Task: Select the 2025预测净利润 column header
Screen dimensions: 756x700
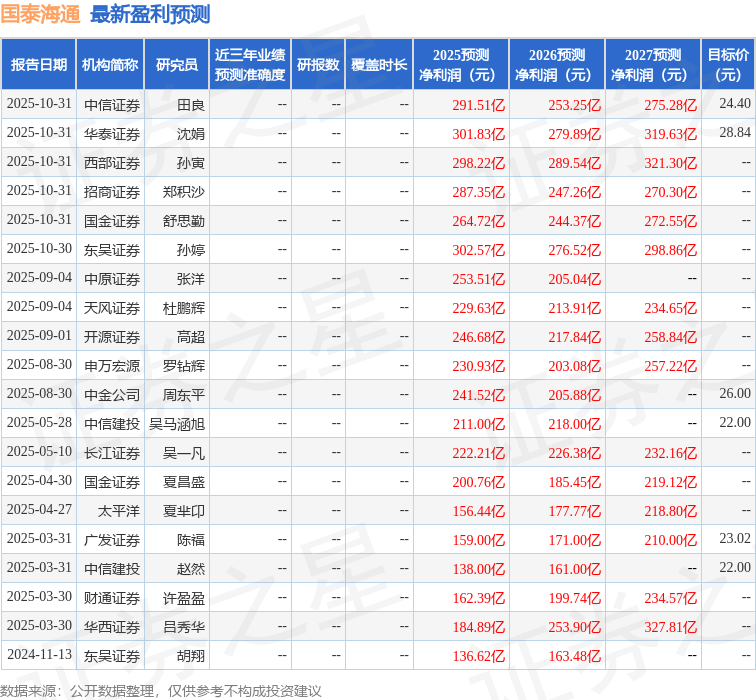Action: [x=461, y=65]
